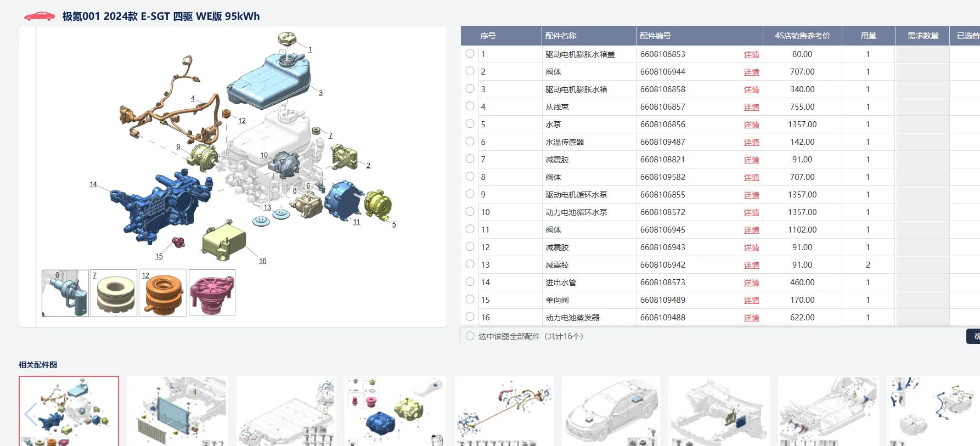Click the 相关配件图 section heading
Image resolution: width=980 pixels, height=446 pixels.
[x=38, y=365]
